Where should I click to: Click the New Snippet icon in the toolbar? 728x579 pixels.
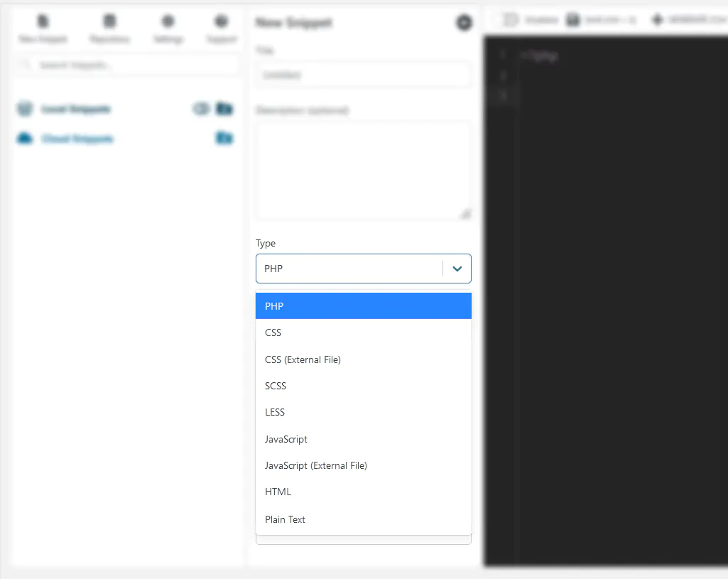tap(43, 21)
